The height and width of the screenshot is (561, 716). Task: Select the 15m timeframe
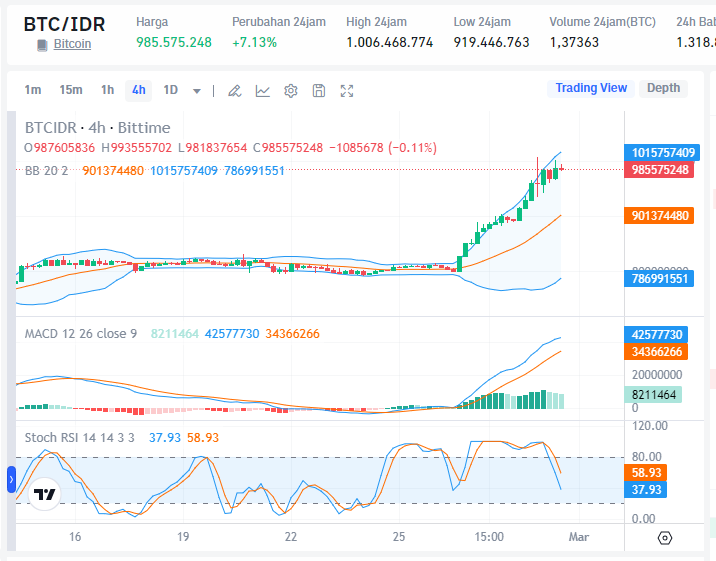click(x=71, y=90)
